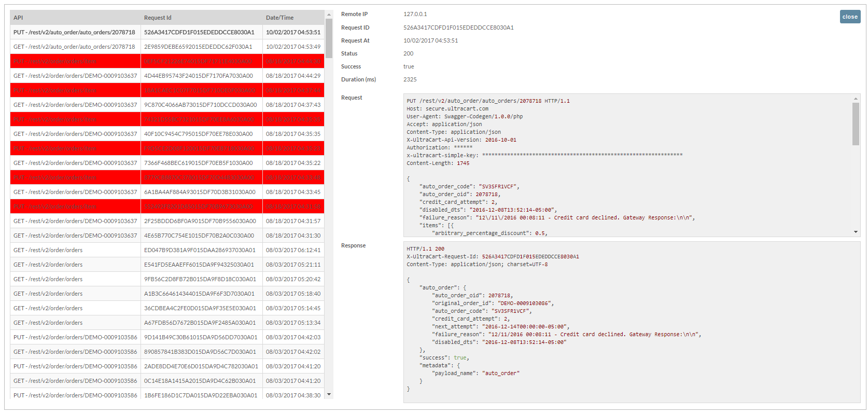Click the Request panel scroll-down arrow
The height and width of the screenshot is (414, 868).
(x=856, y=232)
